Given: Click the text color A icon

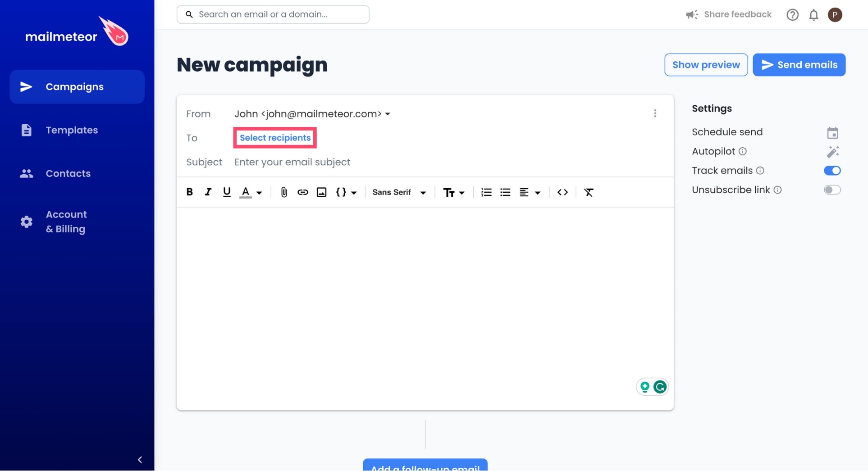Looking at the screenshot, I should pos(245,192).
